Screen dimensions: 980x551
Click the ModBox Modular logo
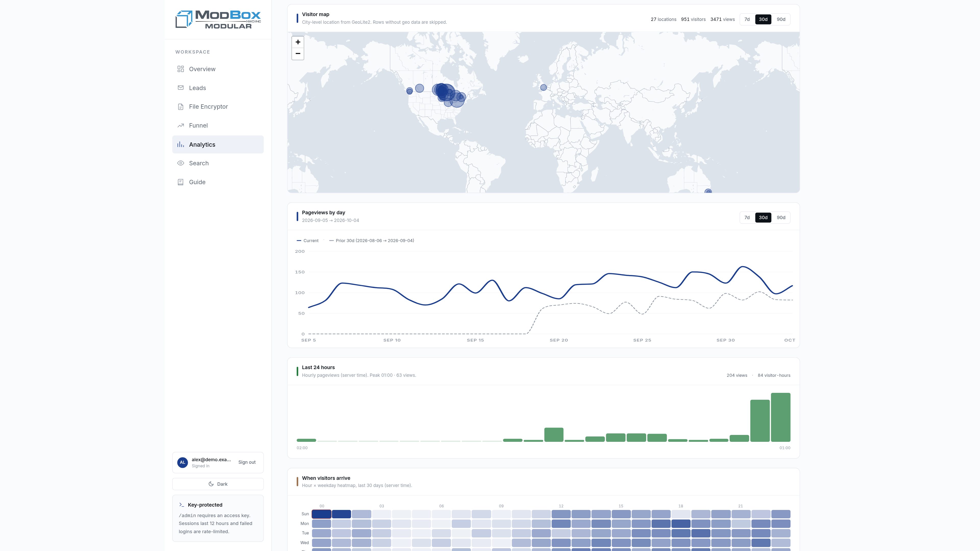click(x=218, y=19)
